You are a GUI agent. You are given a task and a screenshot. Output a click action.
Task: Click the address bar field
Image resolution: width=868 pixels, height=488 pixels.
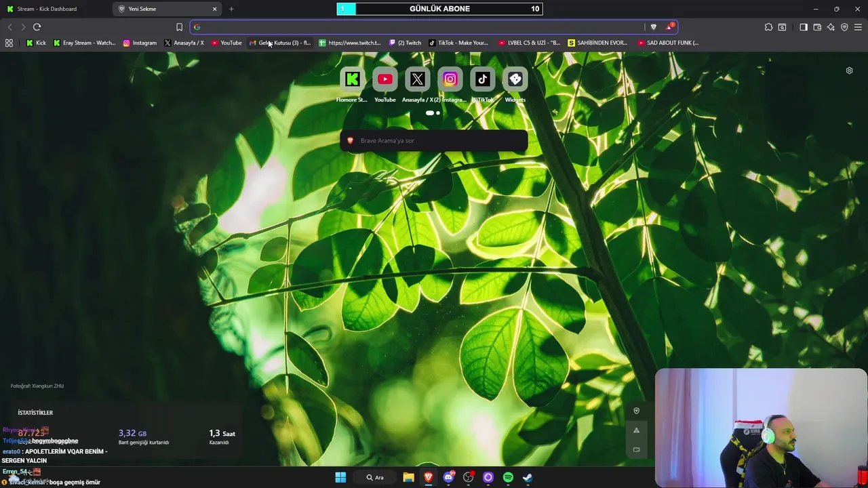[420, 27]
